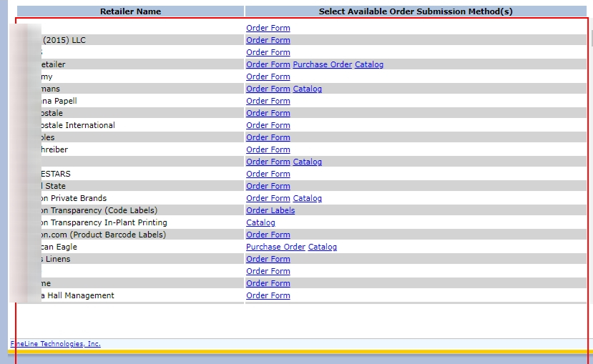Open Catalog for Private Brands row
593x364 pixels.
point(308,198)
